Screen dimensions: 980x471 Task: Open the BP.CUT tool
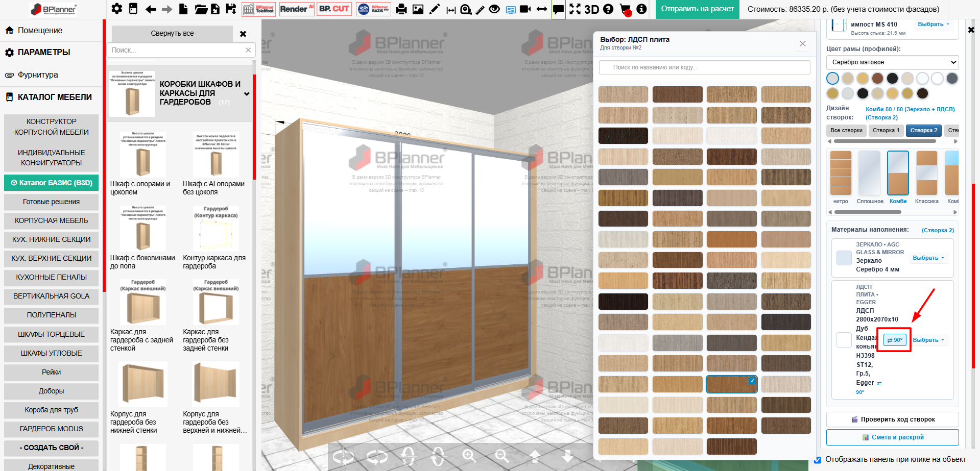point(334,9)
